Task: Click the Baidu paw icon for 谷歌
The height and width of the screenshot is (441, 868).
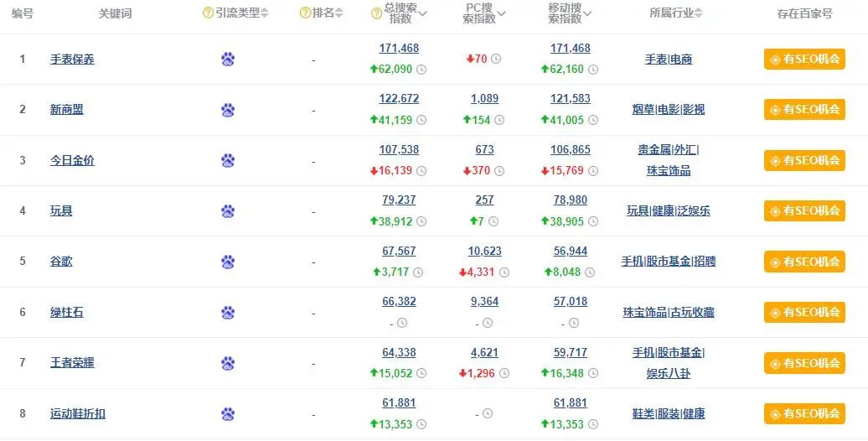Action: pyautogui.click(x=228, y=262)
